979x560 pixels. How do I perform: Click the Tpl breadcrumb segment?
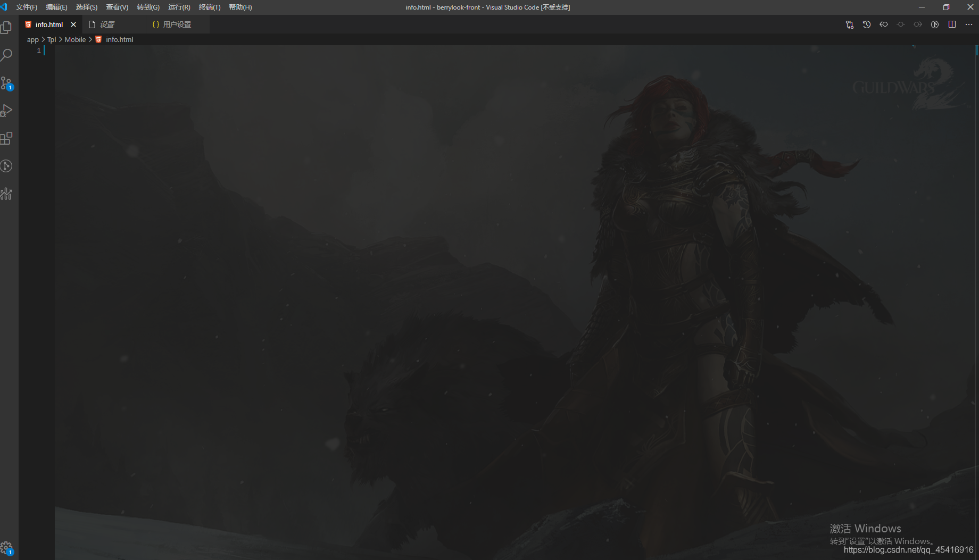point(52,39)
